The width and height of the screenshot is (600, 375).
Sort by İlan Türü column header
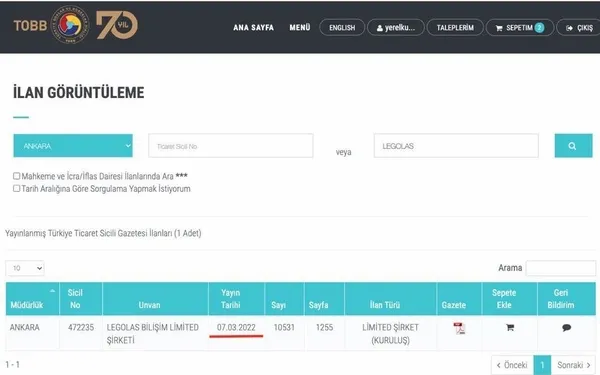pyautogui.click(x=390, y=299)
